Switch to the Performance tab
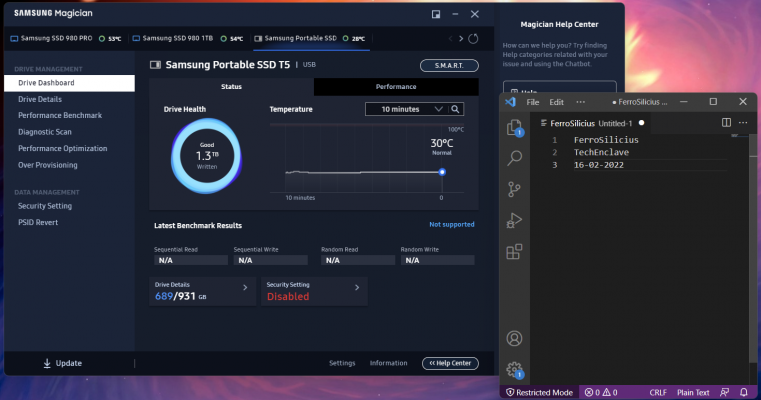Image resolution: width=761 pixels, height=400 pixels. pyautogui.click(x=396, y=86)
